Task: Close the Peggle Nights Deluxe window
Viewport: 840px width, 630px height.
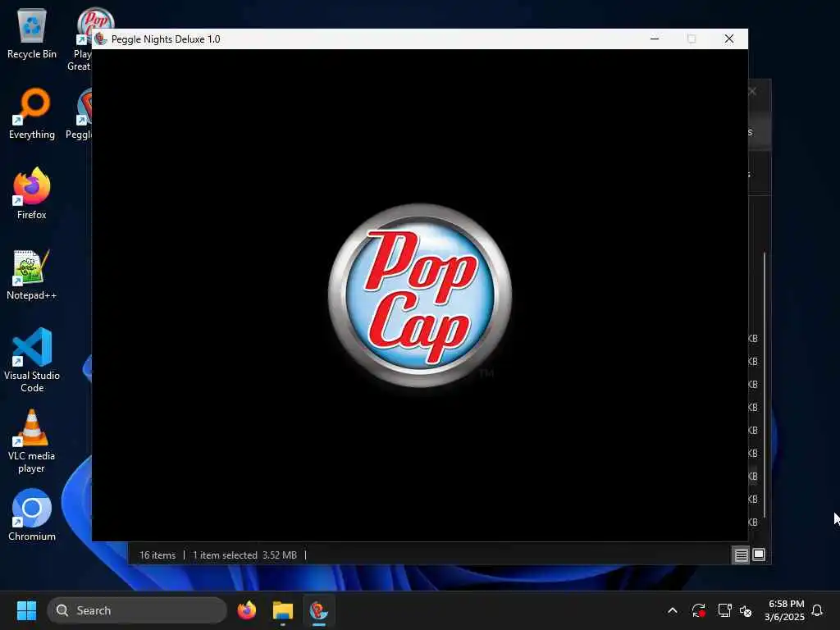Action: [729, 39]
